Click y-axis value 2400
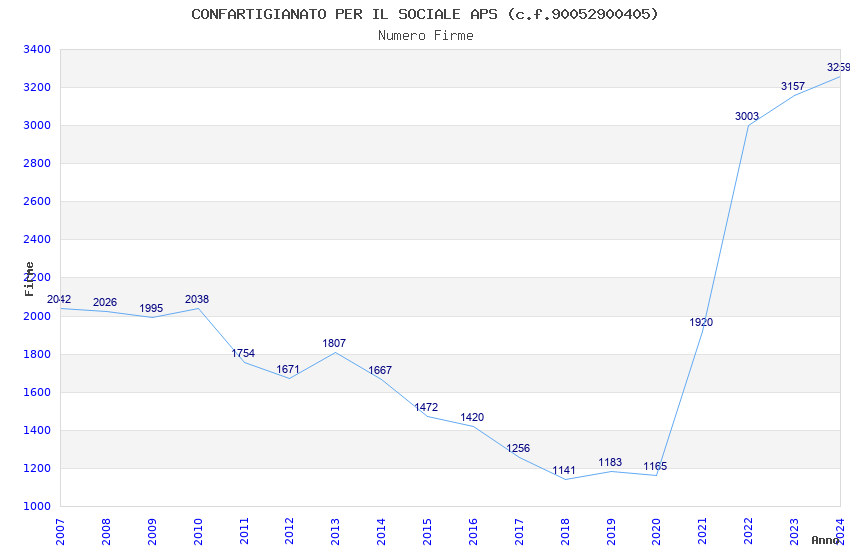850x550 pixels. (x=37, y=239)
